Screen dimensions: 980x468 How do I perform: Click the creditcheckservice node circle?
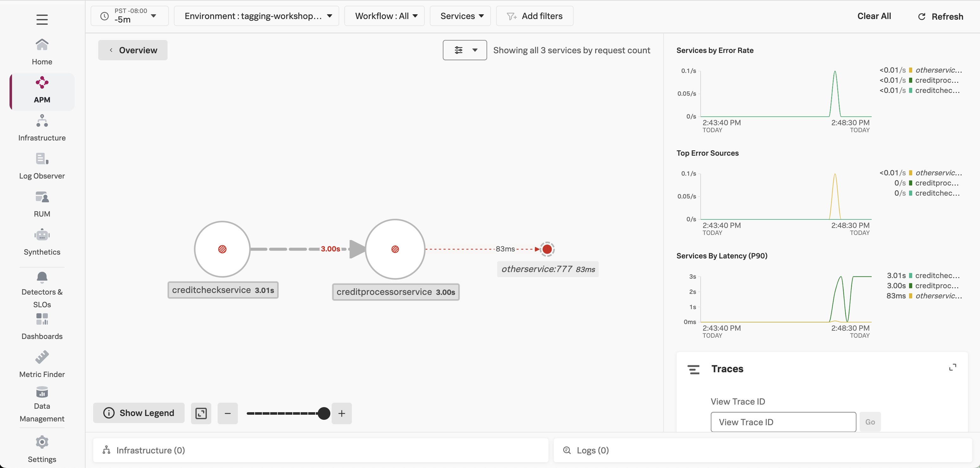[222, 249]
